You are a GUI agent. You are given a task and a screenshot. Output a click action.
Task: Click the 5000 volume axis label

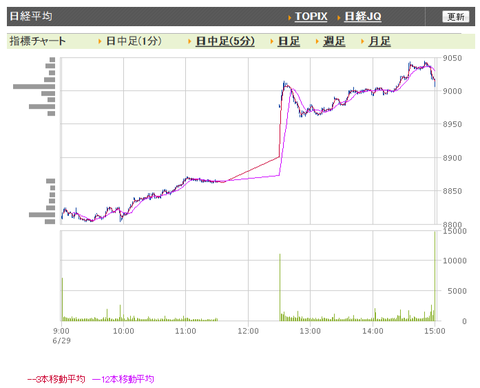(457, 291)
